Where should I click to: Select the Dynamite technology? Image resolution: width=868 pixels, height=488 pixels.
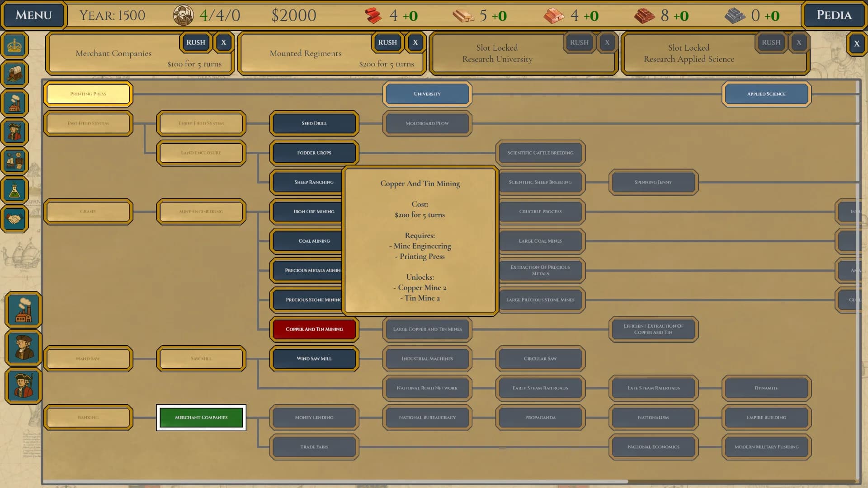pyautogui.click(x=766, y=388)
